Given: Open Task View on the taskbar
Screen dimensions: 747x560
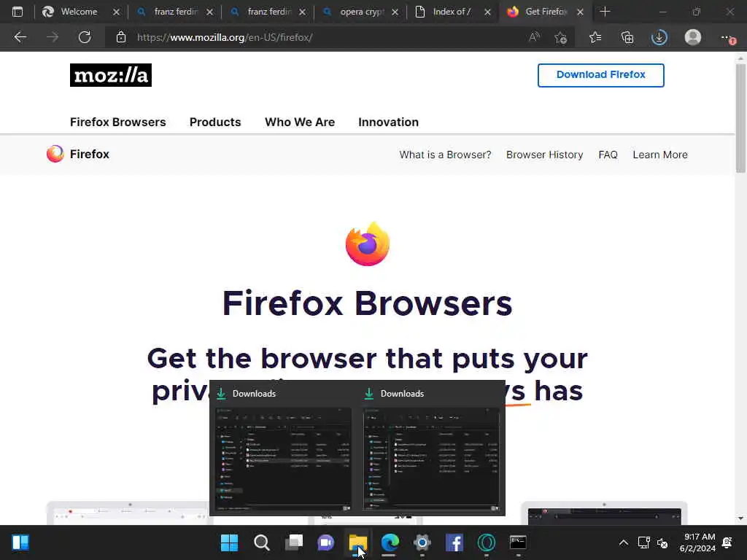Looking at the screenshot, I should pos(294,542).
